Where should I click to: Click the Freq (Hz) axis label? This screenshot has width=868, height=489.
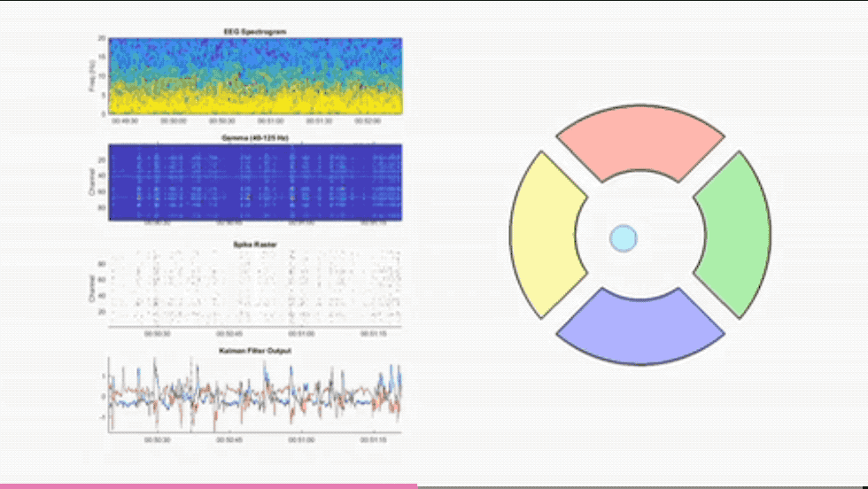(x=93, y=76)
